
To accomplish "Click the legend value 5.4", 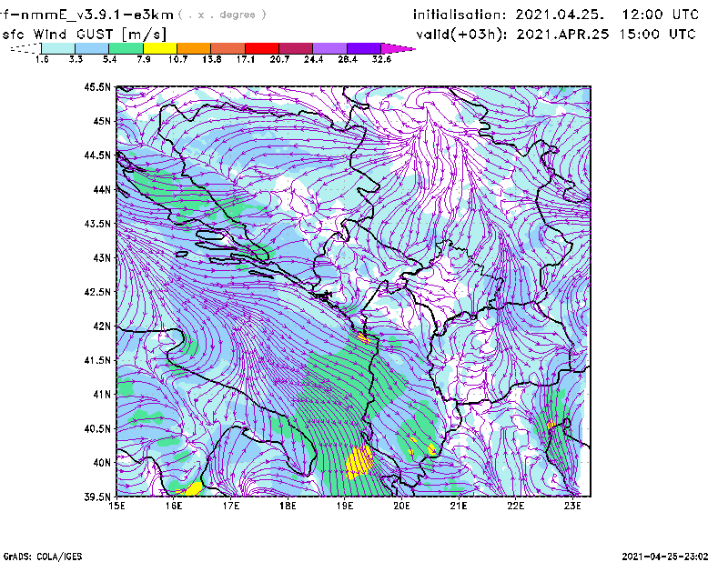I will click(109, 59).
